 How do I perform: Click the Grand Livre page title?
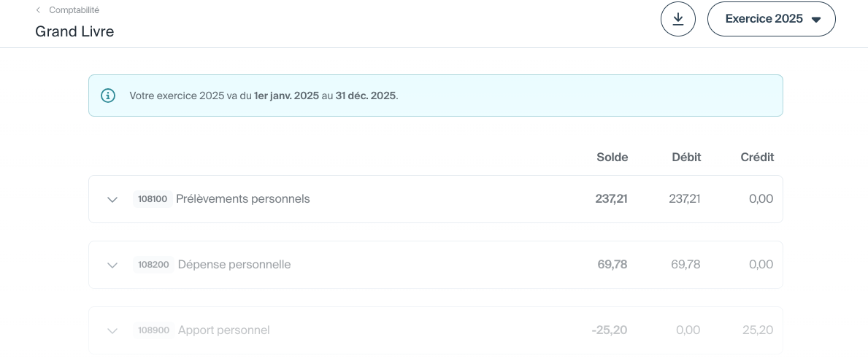[x=74, y=31]
